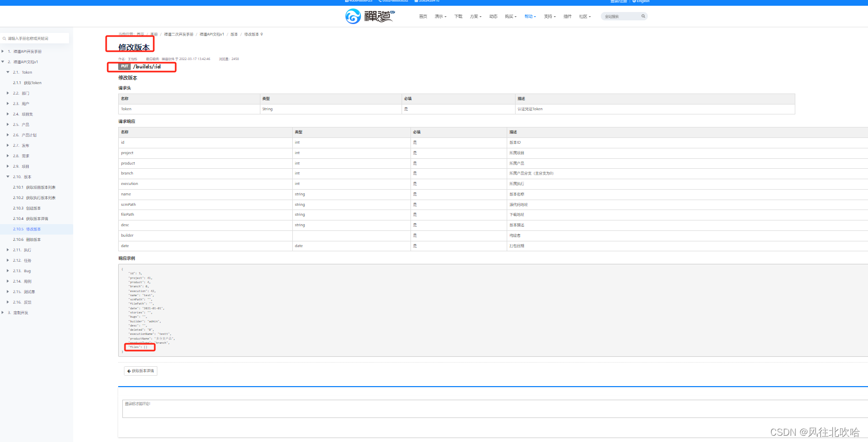868x442 pixels.
Task: Expand the 2.2 部门 tree section
Action: coord(8,93)
